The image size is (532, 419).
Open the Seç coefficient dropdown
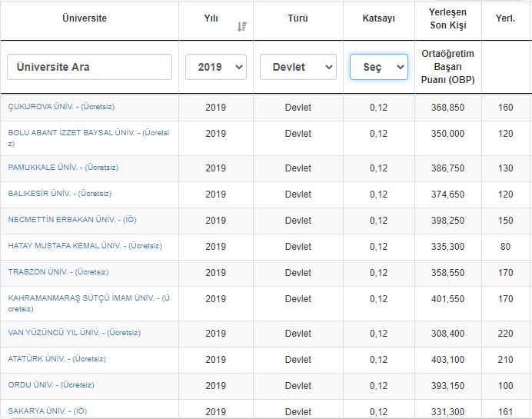(x=379, y=67)
